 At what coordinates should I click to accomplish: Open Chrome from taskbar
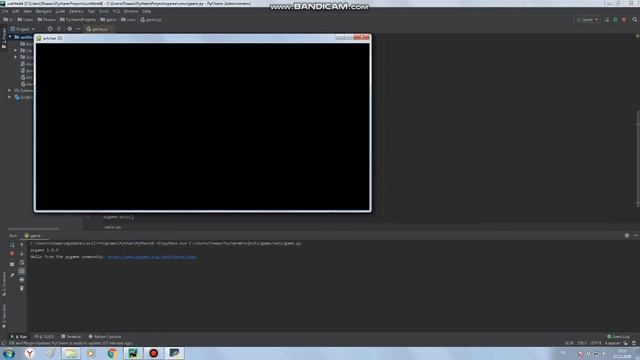click(112, 353)
